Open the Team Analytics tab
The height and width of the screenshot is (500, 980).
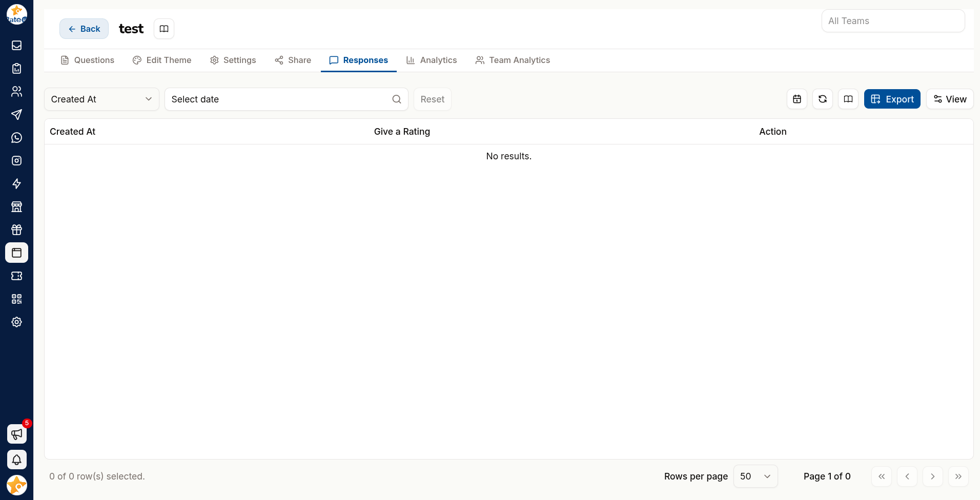pyautogui.click(x=513, y=60)
